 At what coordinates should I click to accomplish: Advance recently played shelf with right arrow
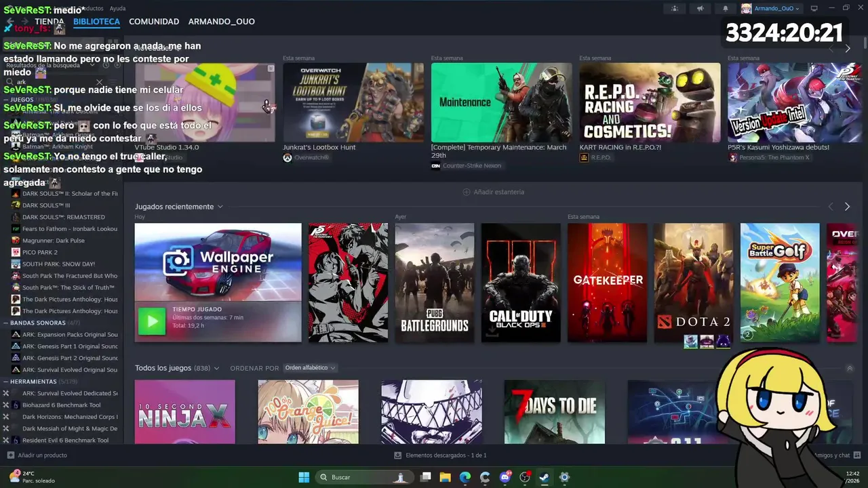[x=847, y=207]
